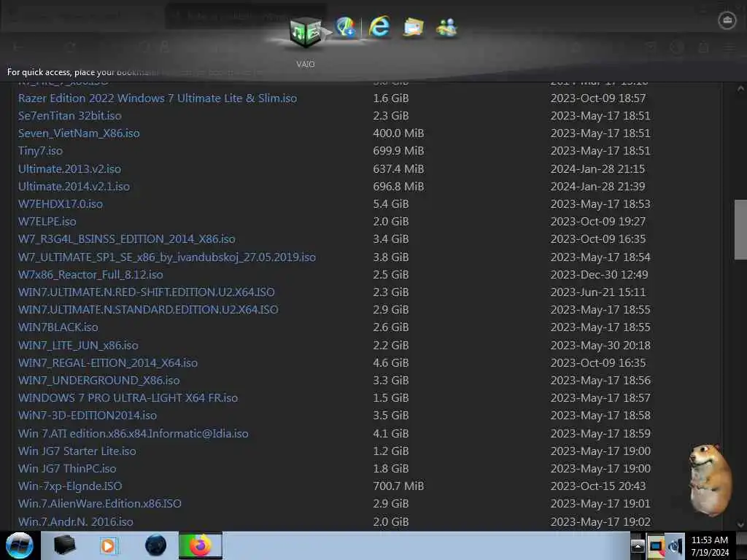This screenshot has height=560, width=747.
Task: Click the Tiny7.iso file link
Action: (40, 151)
